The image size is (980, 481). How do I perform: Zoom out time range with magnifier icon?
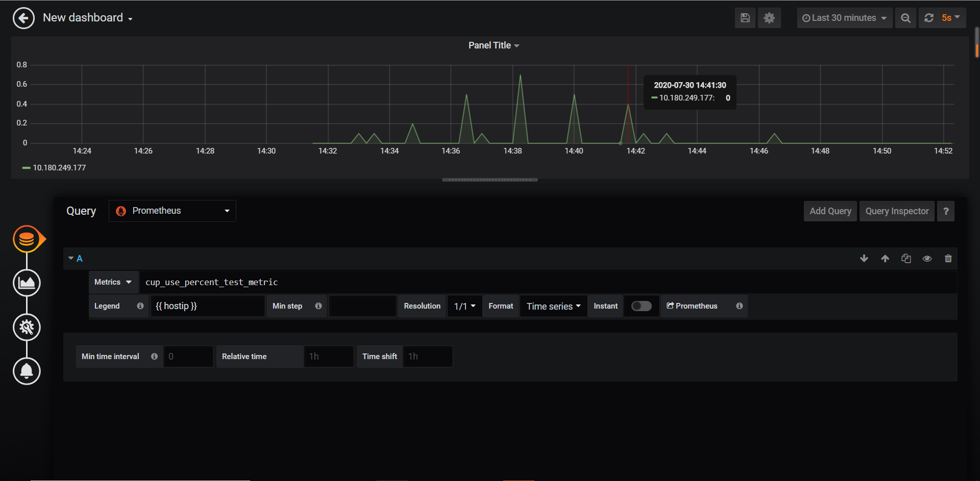(905, 18)
